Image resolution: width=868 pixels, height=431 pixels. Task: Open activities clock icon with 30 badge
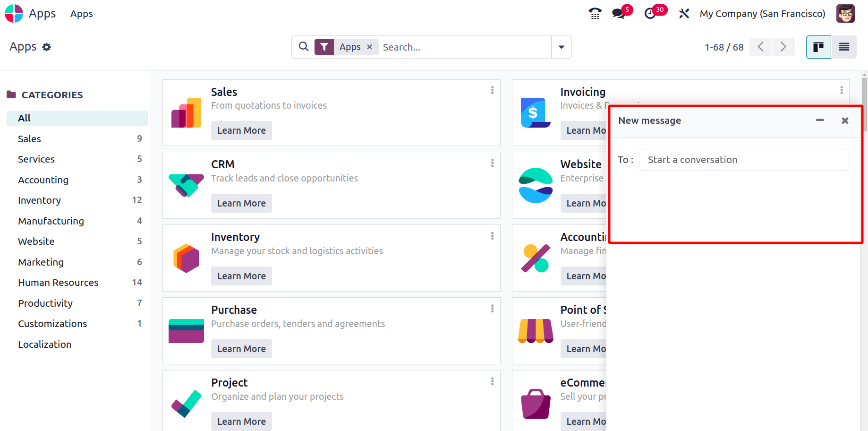[x=650, y=14]
